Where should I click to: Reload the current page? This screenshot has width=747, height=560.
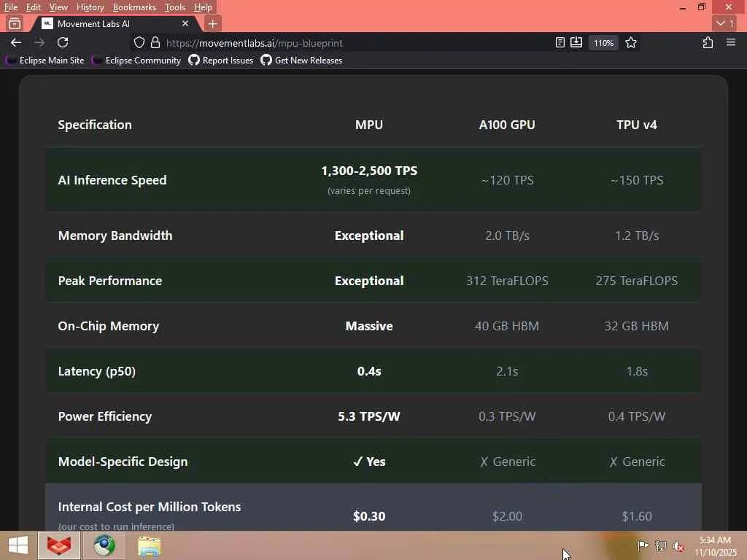63,43
